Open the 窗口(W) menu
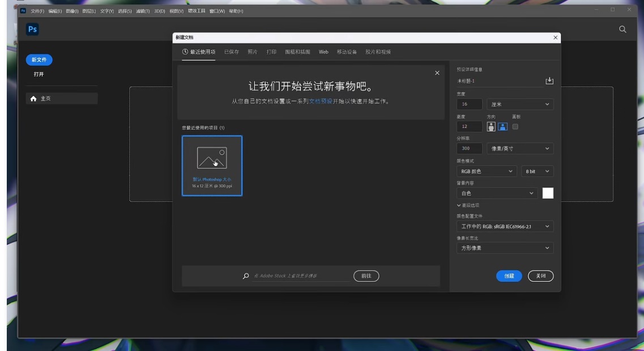The width and height of the screenshot is (644, 351). pos(217,11)
